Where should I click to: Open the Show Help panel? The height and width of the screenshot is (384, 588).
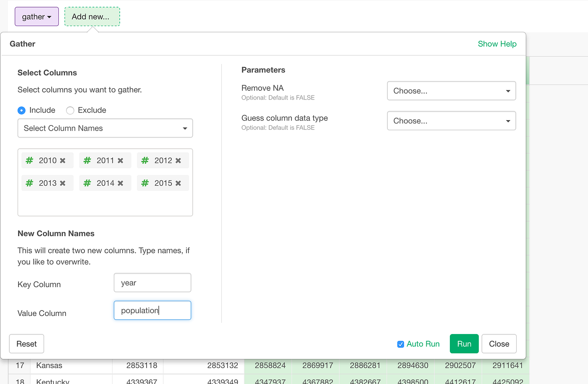497,44
